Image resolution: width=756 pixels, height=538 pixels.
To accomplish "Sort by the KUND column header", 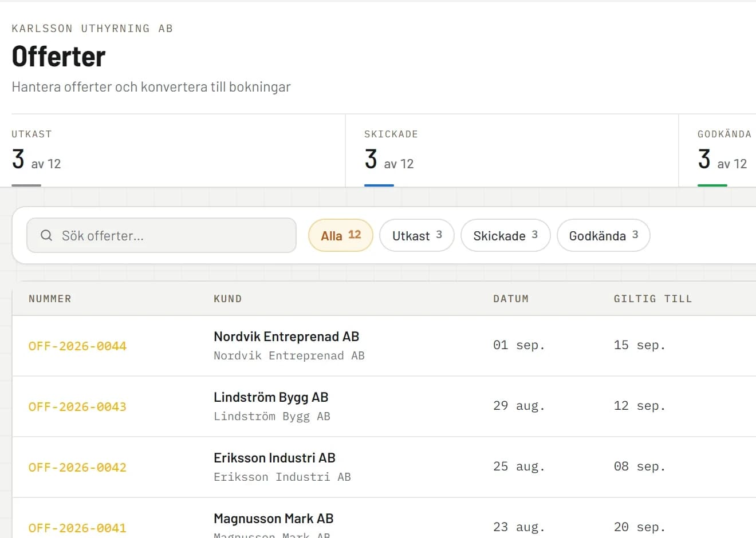I will tap(228, 299).
